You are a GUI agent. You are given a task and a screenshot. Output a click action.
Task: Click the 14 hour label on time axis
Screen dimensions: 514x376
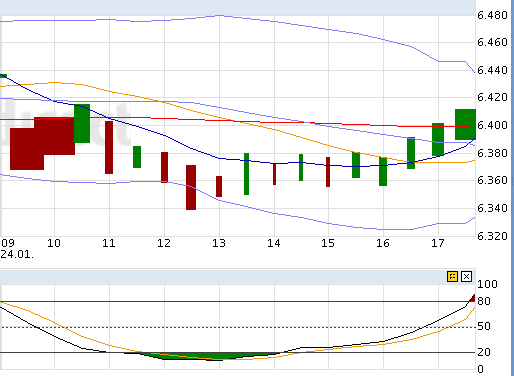[x=274, y=243]
